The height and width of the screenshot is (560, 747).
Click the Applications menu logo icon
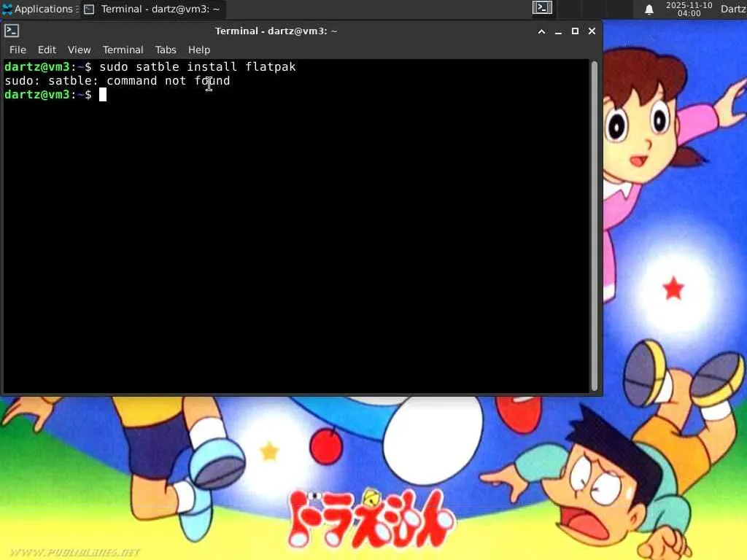[7, 9]
